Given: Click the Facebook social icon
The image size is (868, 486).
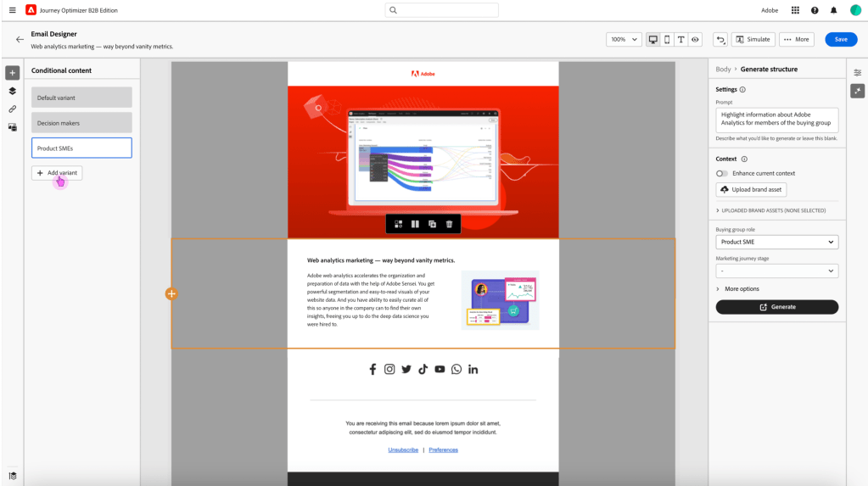Looking at the screenshot, I should coord(372,369).
